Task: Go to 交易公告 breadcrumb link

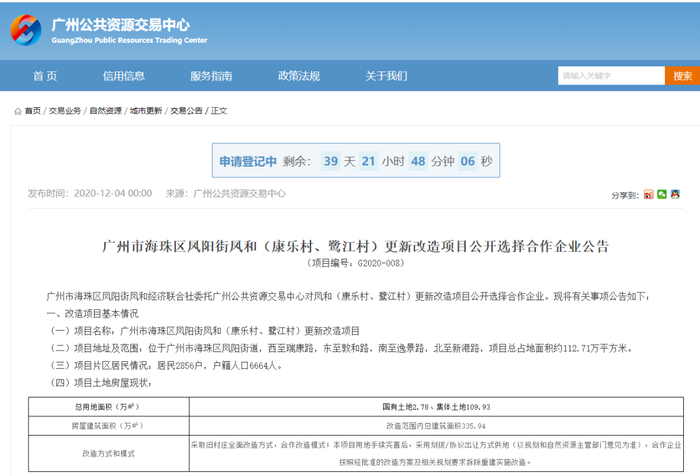Action: click(x=187, y=111)
